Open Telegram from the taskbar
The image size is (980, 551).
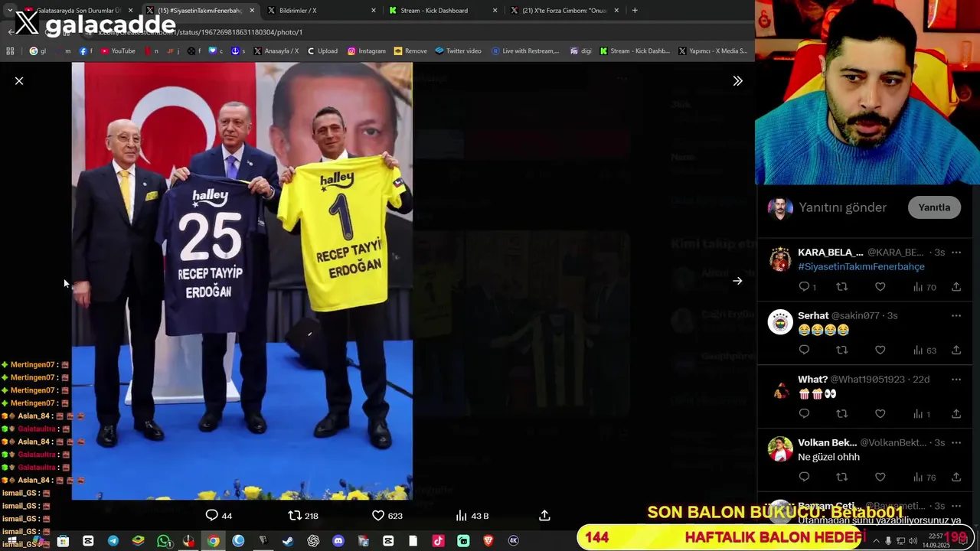coord(113,541)
